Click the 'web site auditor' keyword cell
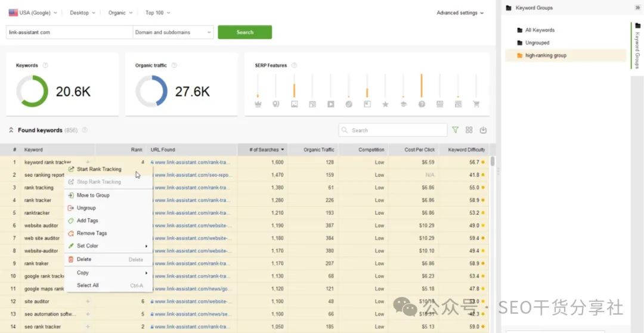Image resolution: width=644 pixels, height=333 pixels. (42, 238)
